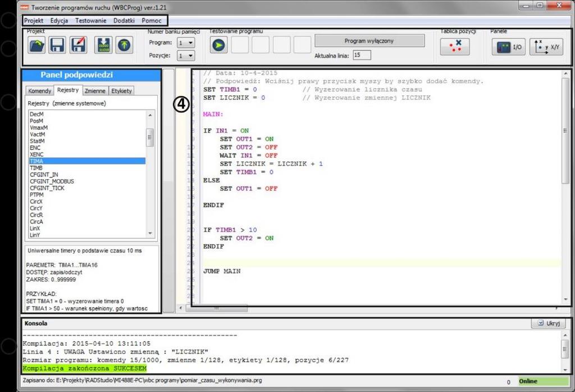Switch to the Etykiety tab
This screenshot has height=392, width=575.
click(x=121, y=90)
